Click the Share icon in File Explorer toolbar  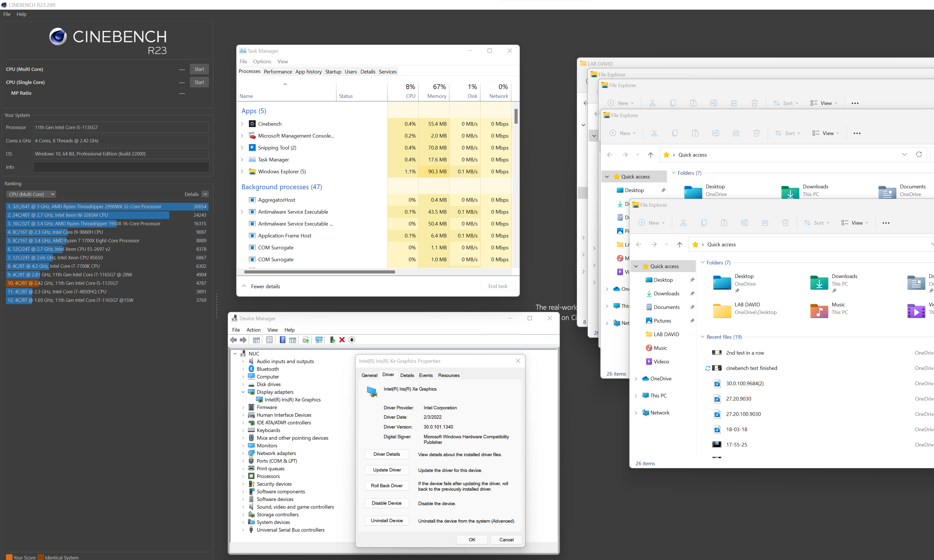coord(765,223)
